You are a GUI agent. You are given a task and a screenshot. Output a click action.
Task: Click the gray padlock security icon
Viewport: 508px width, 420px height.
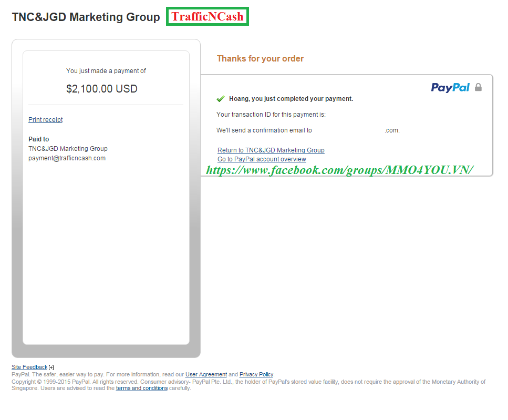[x=478, y=87]
